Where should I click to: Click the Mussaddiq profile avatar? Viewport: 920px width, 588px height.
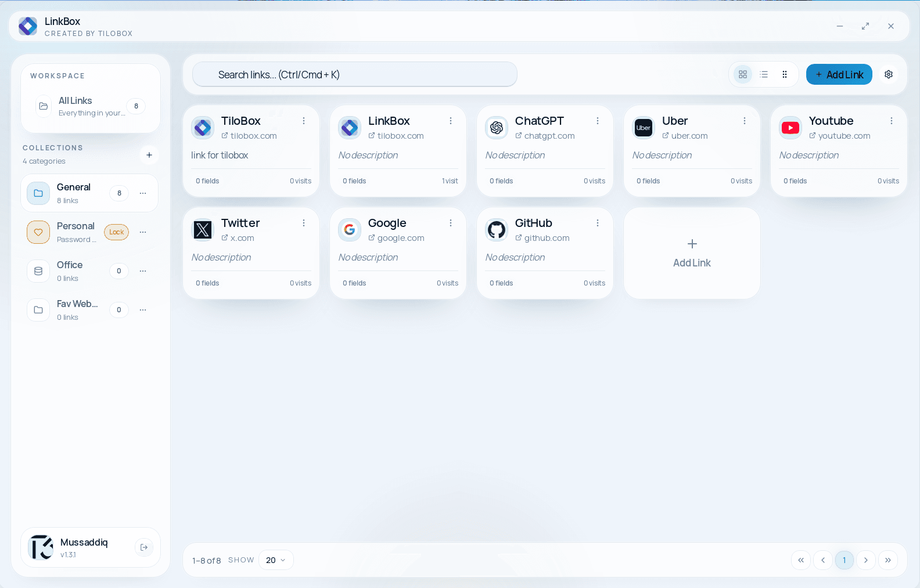(x=41, y=547)
